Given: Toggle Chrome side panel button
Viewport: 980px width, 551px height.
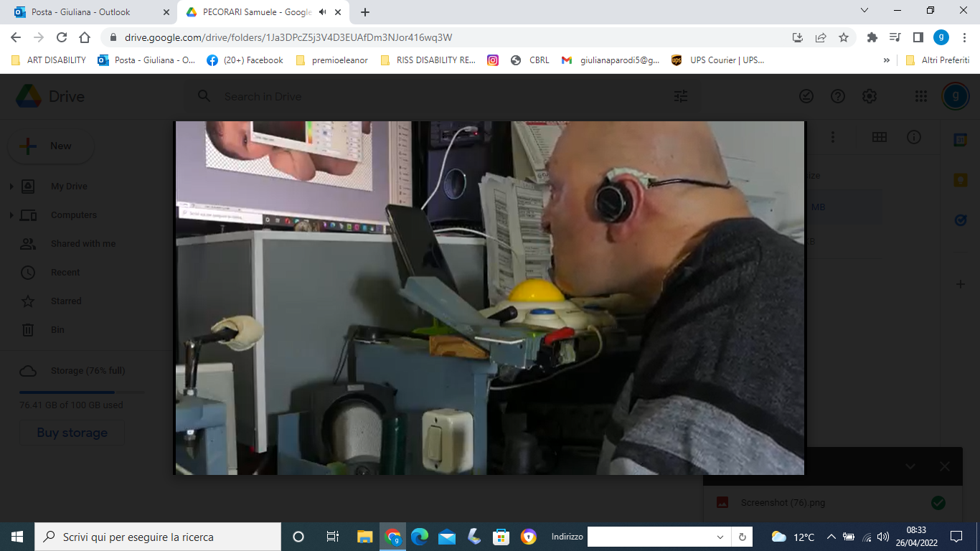Looking at the screenshot, I should point(918,37).
